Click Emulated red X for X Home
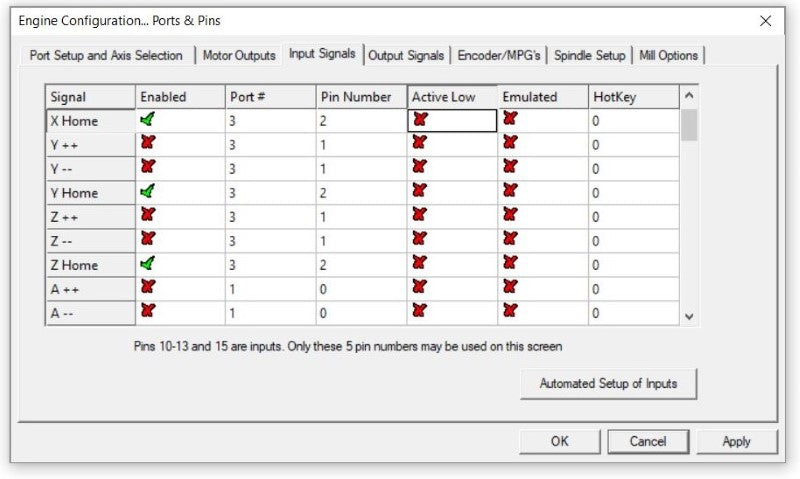 pyautogui.click(x=510, y=119)
